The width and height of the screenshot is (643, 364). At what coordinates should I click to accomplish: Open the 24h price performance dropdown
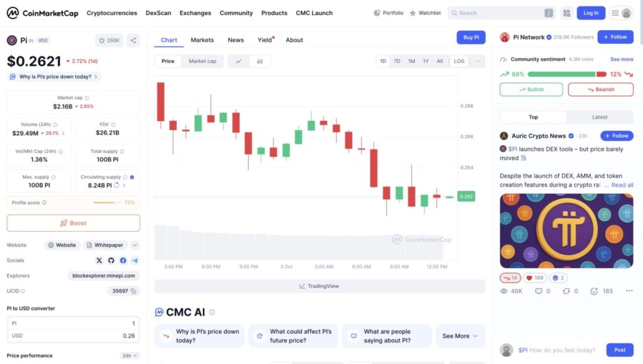tap(130, 356)
